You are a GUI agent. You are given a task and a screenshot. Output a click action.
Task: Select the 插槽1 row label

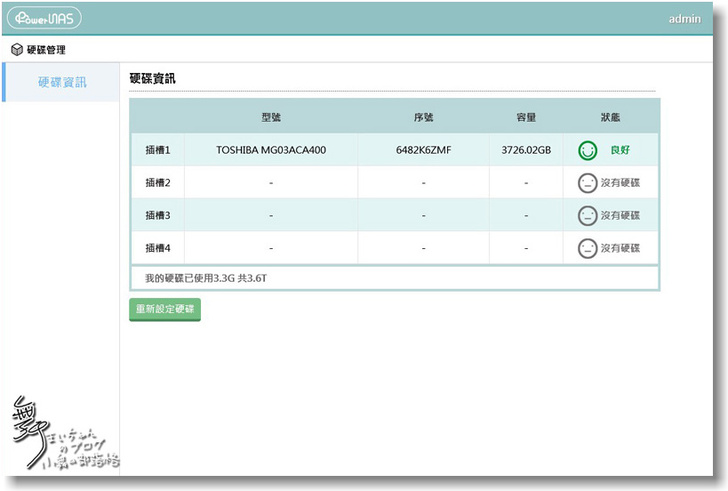point(158,151)
